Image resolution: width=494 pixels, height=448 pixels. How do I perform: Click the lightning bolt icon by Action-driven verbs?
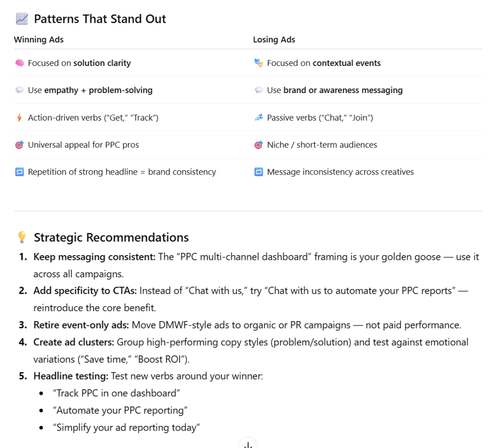coord(19,118)
